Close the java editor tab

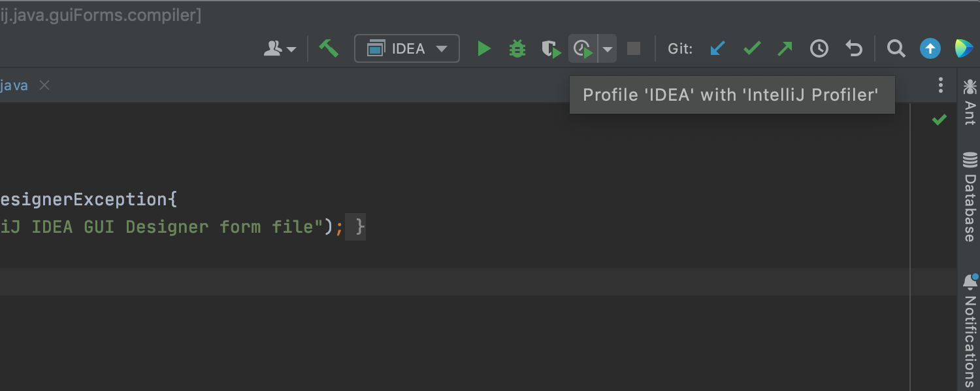pyautogui.click(x=44, y=85)
